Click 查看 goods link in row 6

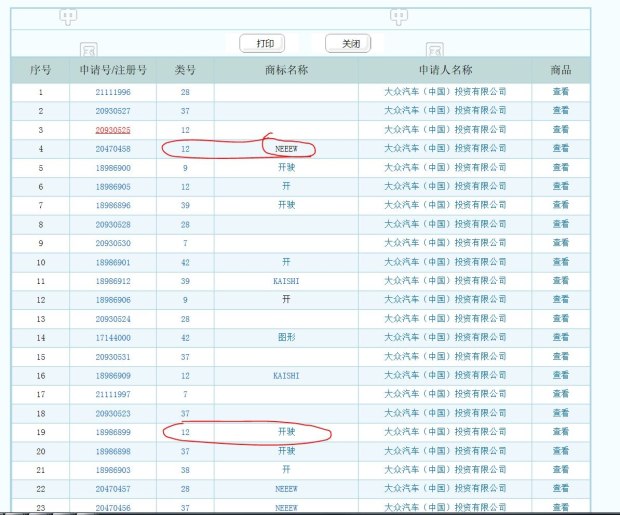[x=561, y=186]
